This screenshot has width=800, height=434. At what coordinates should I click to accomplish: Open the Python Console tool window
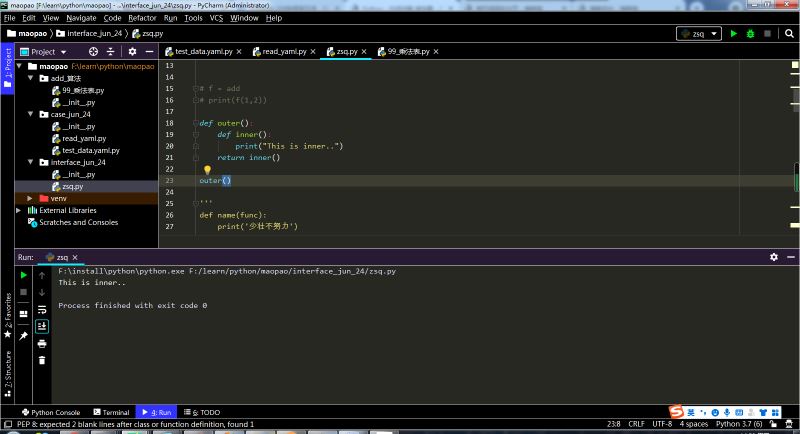[x=50, y=412]
